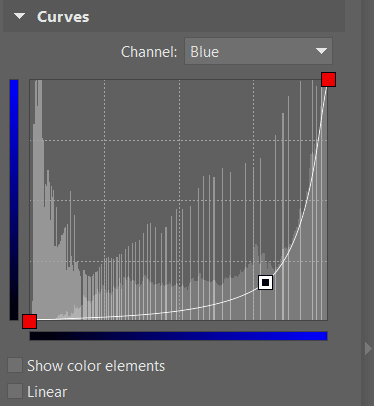Select the top-right red curve endpoint
The image size is (374, 406).
pyautogui.click(x=328, y=79)
